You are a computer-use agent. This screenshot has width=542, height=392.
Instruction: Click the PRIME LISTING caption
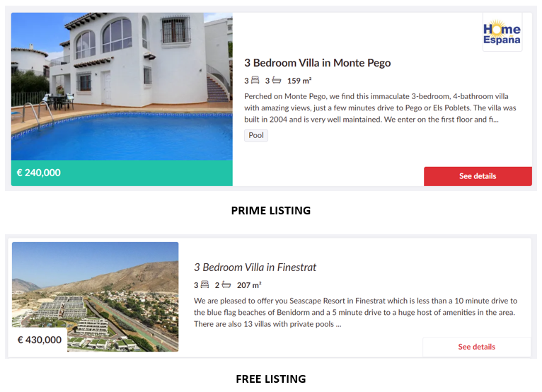pyautogui.click(x=271, y=210)
